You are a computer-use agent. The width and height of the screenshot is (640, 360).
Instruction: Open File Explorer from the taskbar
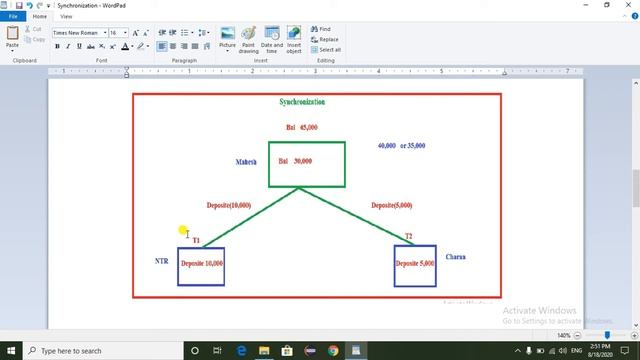tap(264, 351)
